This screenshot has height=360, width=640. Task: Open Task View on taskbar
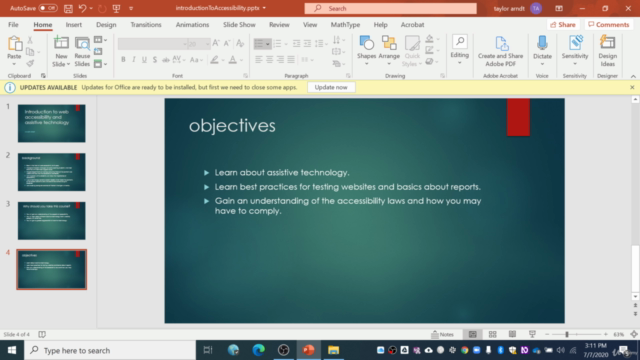click(x=208, y=350)
